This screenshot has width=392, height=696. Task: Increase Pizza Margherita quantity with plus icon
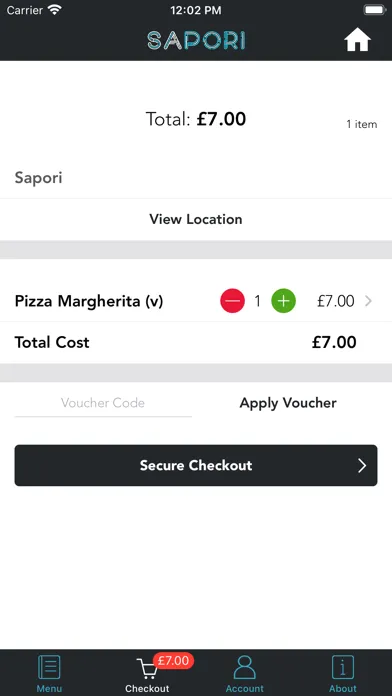[x=284, y=301]
